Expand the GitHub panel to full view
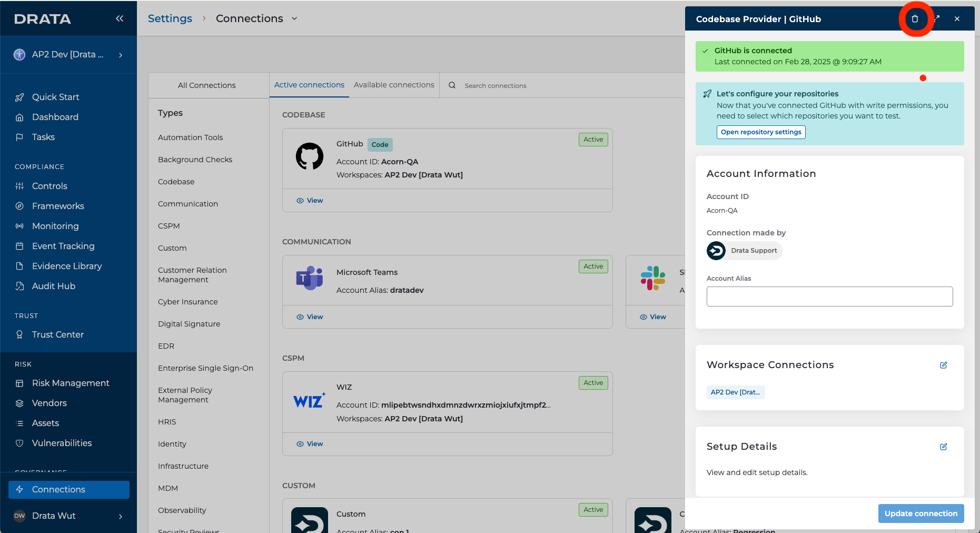Screen dimensions: 980x533 point(937,19)
